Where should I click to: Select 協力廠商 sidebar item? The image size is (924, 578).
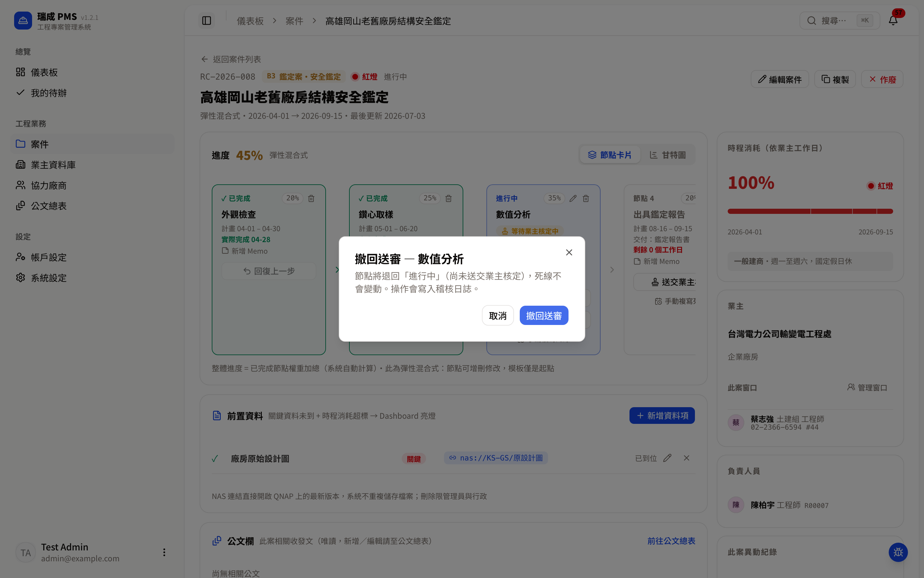[x=92, y=185]
